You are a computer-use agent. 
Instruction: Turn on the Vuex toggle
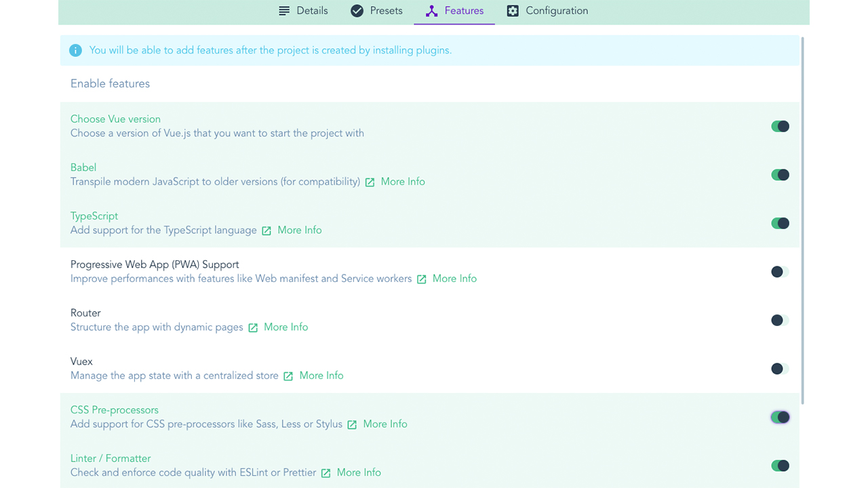pos(780,369)
